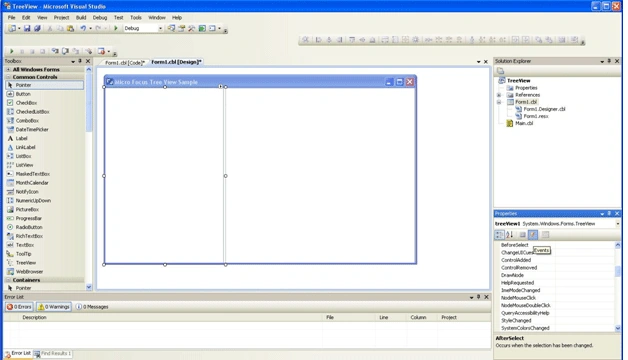628x360 pixels.
Task: Open the Debug configuration dropdown
Action: click(x=160, y=28)
